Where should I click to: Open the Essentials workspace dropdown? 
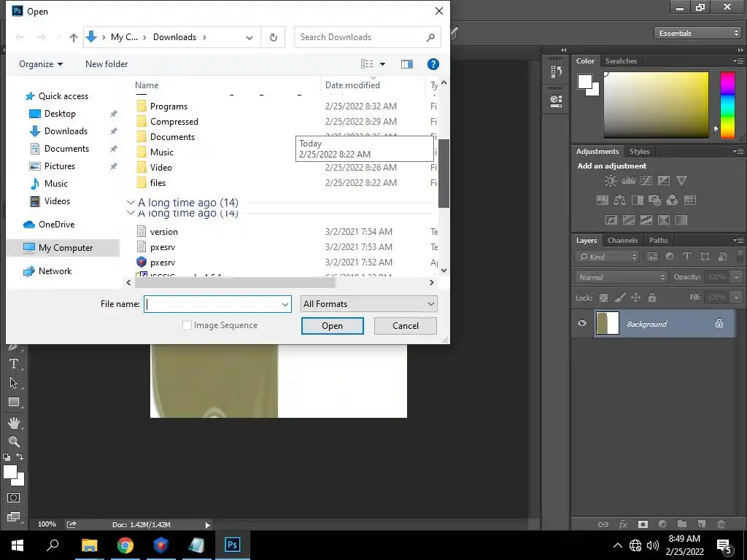pos(698,33)
